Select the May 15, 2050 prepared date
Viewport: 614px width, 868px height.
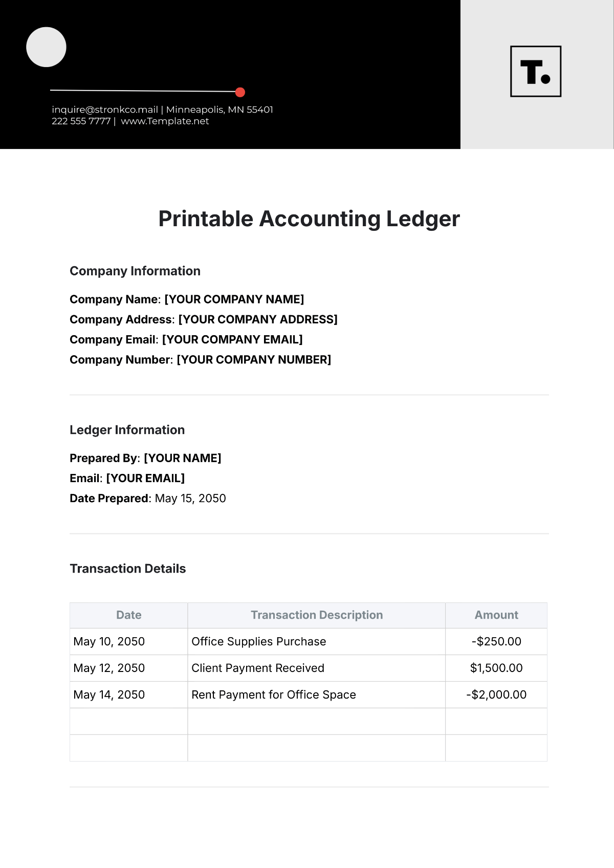pos(190,498)
